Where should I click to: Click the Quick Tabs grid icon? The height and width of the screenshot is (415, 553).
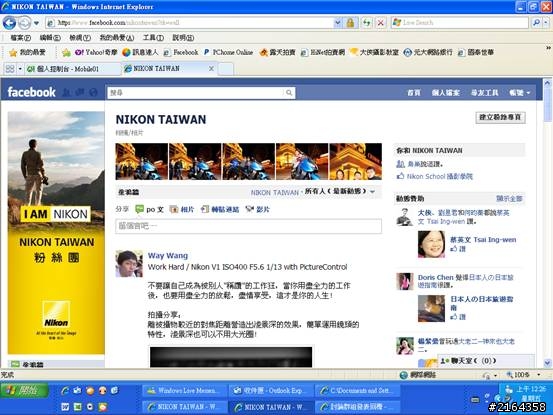(10, 69)
